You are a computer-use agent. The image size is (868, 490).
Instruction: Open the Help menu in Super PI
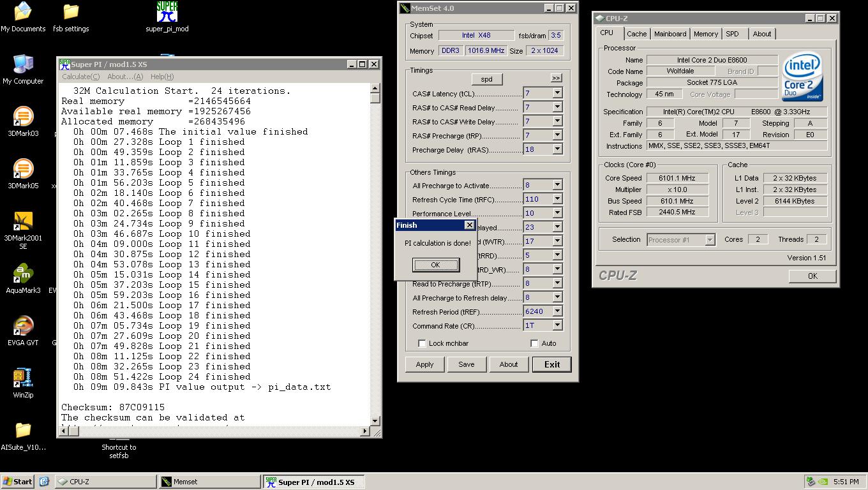(x=162, y=77)
